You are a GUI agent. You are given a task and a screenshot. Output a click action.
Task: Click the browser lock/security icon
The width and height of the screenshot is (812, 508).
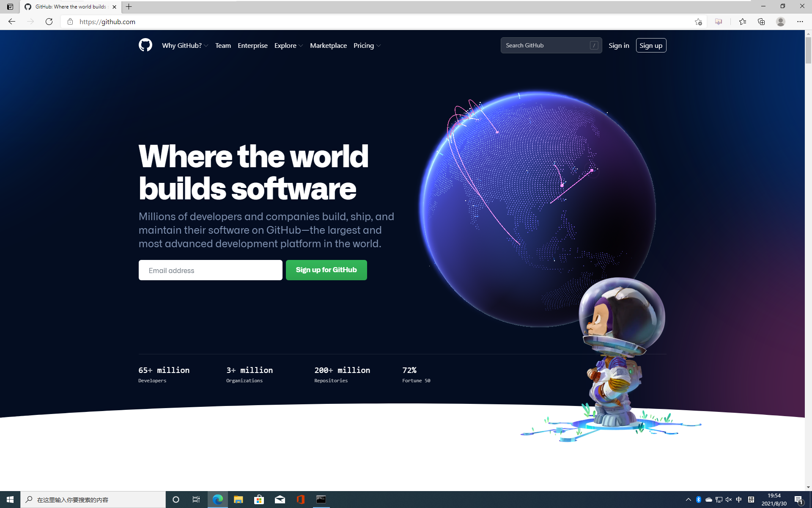click(70, 22)
